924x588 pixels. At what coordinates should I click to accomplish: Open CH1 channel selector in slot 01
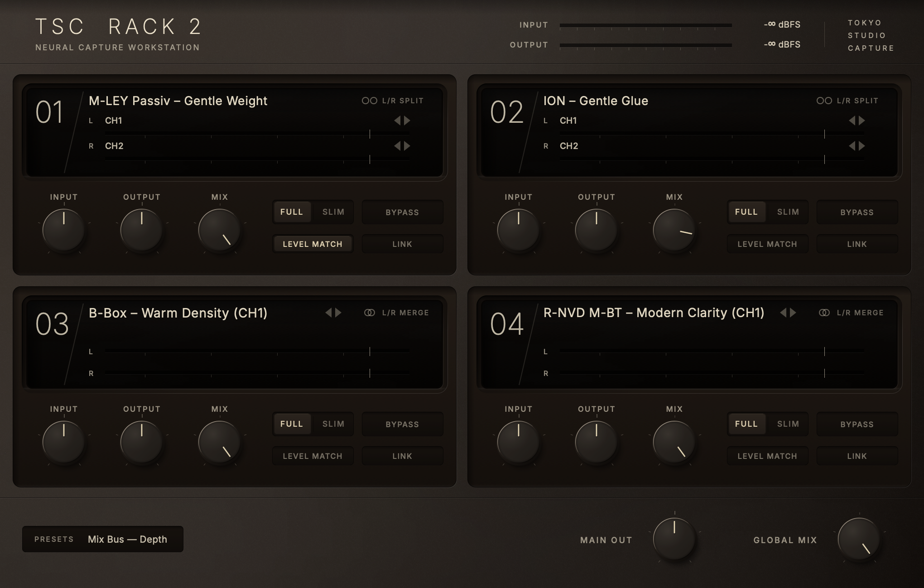pos(114,120)
